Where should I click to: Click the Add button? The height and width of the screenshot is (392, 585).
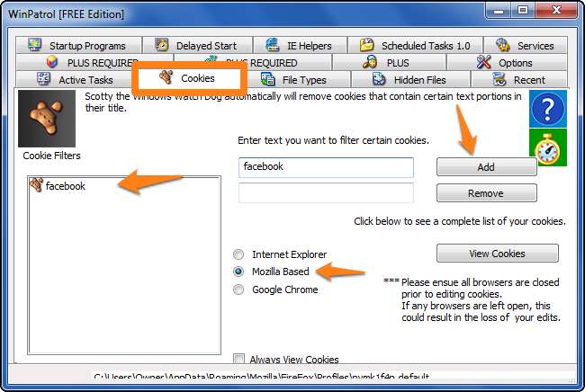(487, 167)
